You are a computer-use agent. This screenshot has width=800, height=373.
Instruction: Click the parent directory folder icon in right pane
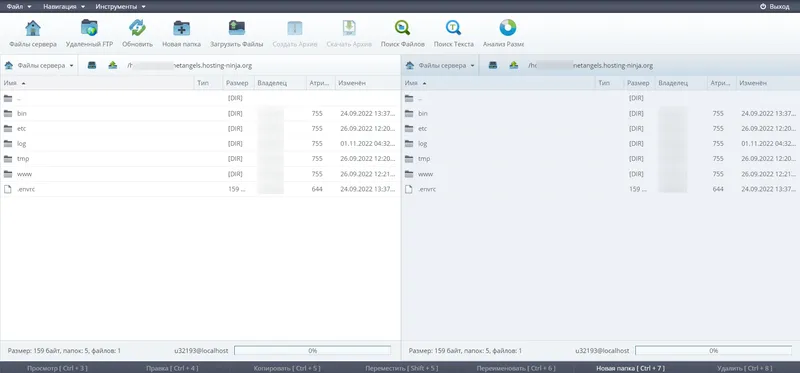409,98
